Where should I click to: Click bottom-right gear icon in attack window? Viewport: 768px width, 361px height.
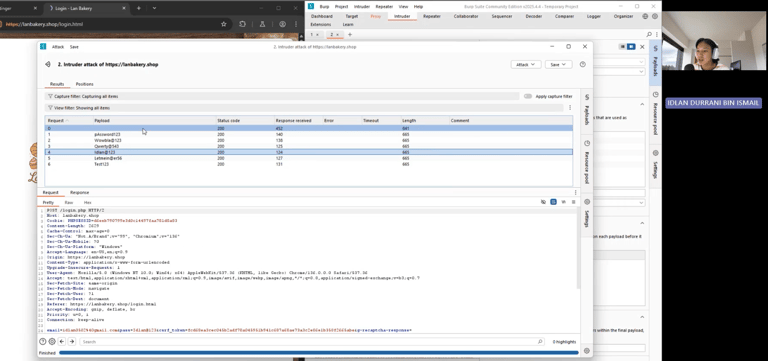pyautogui.click(x=587, y=351)
